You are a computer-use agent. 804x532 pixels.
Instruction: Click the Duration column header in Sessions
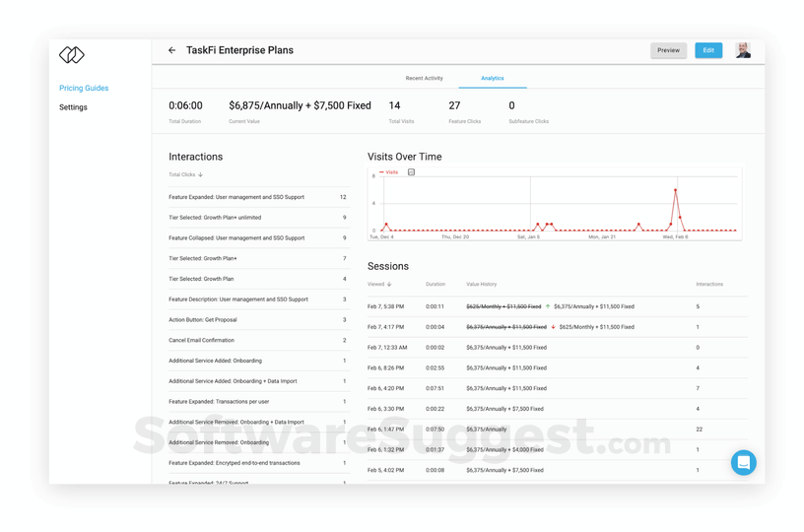click(435, 284)
